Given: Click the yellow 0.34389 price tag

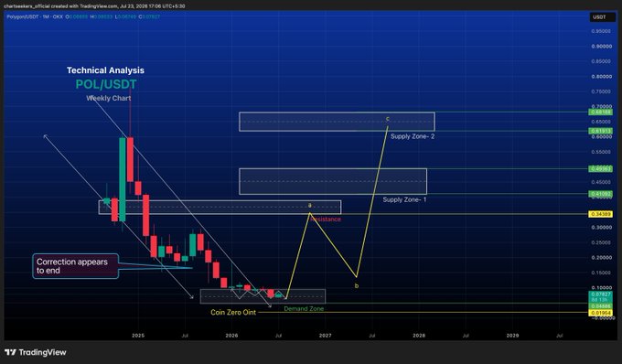Looking at the screenshot, I should pos(601,214).
